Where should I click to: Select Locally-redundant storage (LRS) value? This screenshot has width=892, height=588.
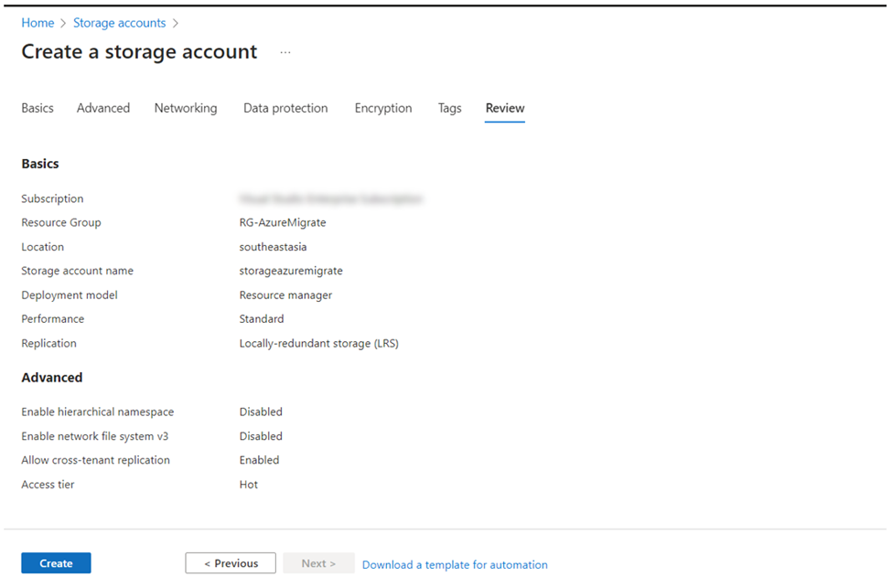tap(319, 344)
